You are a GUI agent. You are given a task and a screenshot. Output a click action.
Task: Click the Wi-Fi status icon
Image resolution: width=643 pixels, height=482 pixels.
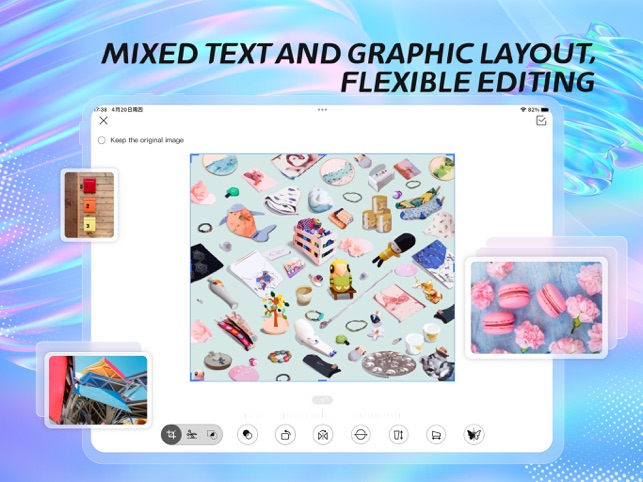pyautogui.click(x=523, y=110)
